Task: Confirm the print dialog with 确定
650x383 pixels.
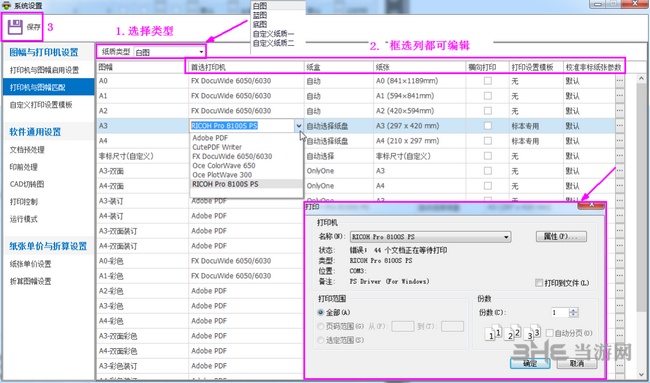Action: (x=530, y=364)
